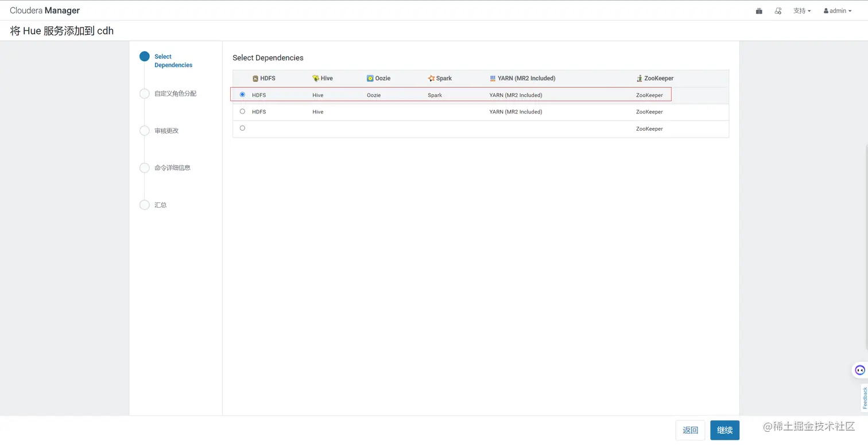This screenshot has height=445, width=868.
Task: Open the Cloudera Manager home link
Action: [45, 10]
